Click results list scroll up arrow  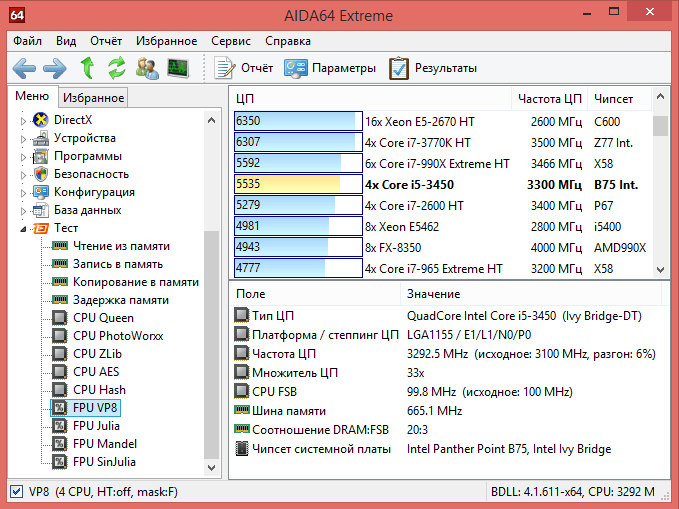click(660, 97)
